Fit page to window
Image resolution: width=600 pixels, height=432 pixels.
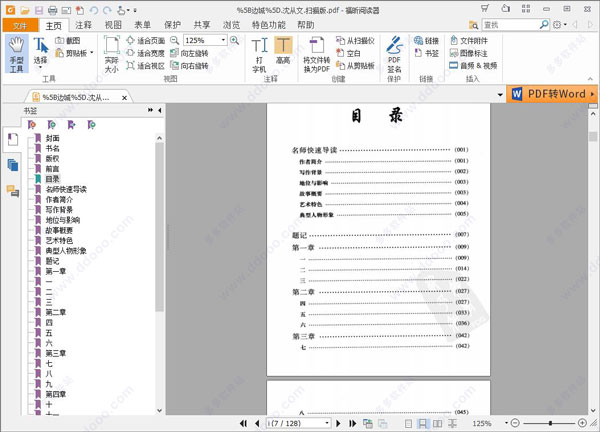[x=146, y=41]
